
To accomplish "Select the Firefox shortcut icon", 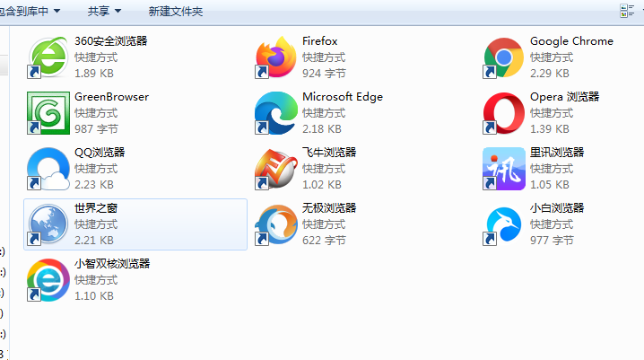I will click(276, 57).
